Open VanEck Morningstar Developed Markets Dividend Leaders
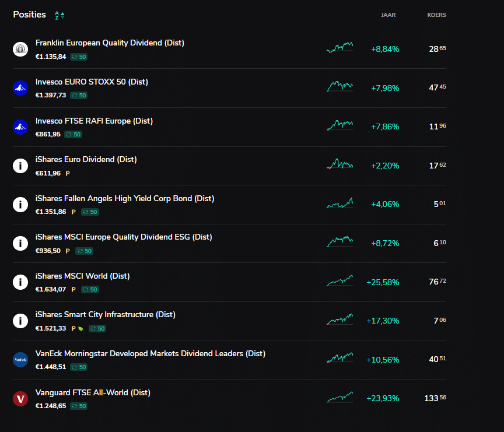The image size is (504, 432). (x=229, y=360)
